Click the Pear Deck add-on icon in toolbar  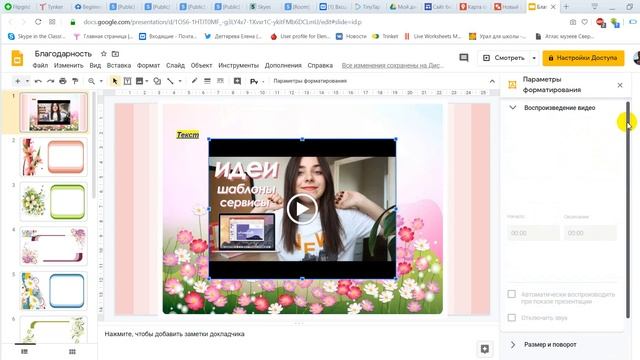click(253, 81)
